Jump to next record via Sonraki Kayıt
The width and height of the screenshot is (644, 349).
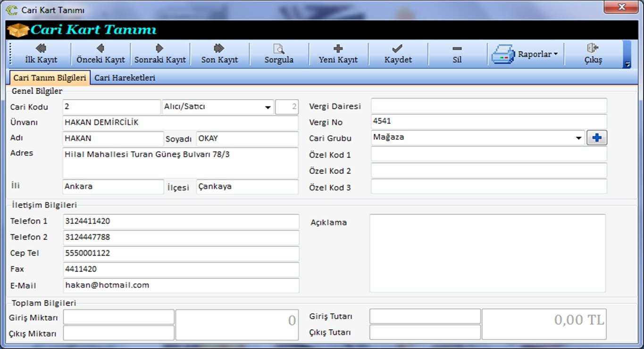(x=160, y=54)
